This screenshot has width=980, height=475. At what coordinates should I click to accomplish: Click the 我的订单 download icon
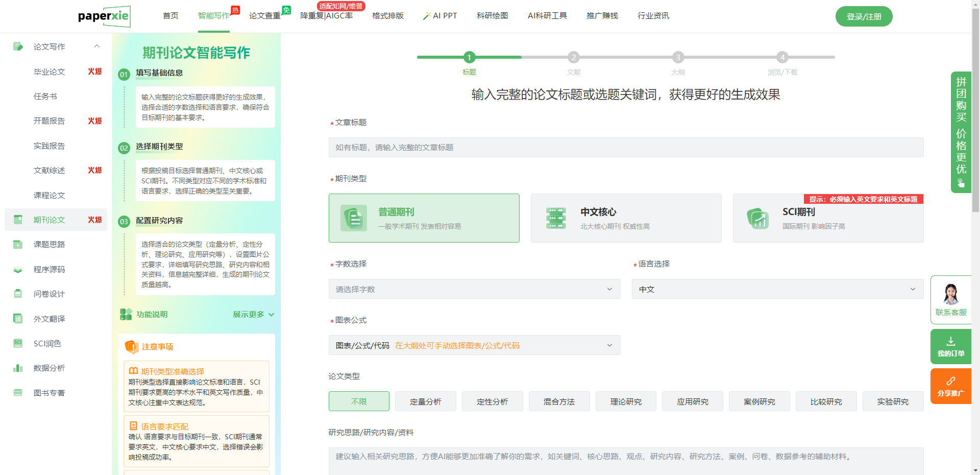pos(950,341)
